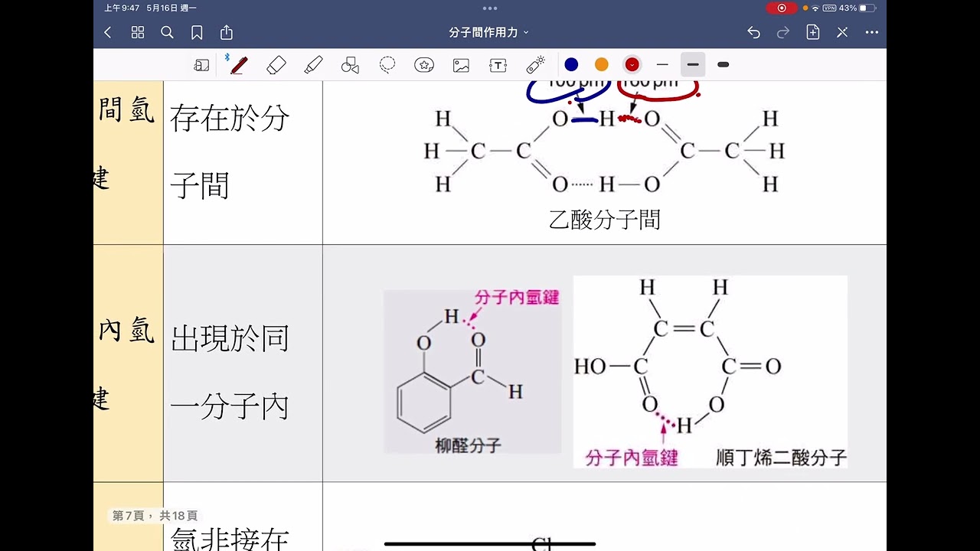Open multitasking dots at top center
Screen dimensions: 980x551
point(490,8)
